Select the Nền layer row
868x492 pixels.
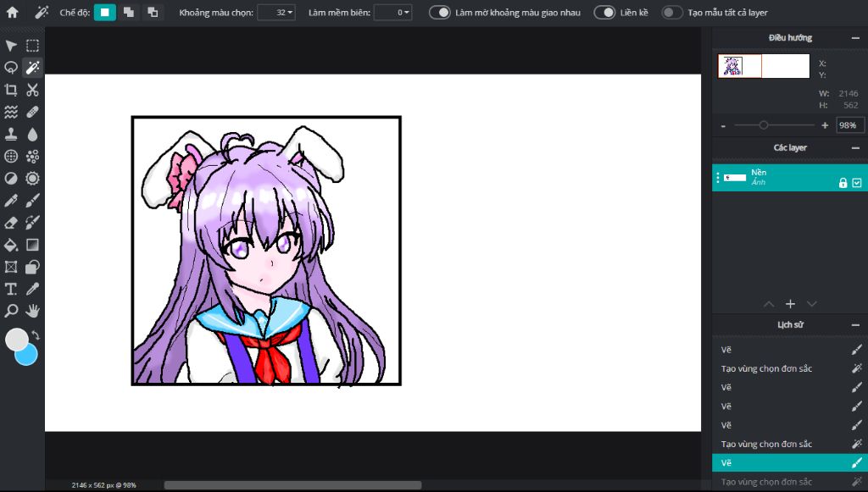tap(790, 178)
